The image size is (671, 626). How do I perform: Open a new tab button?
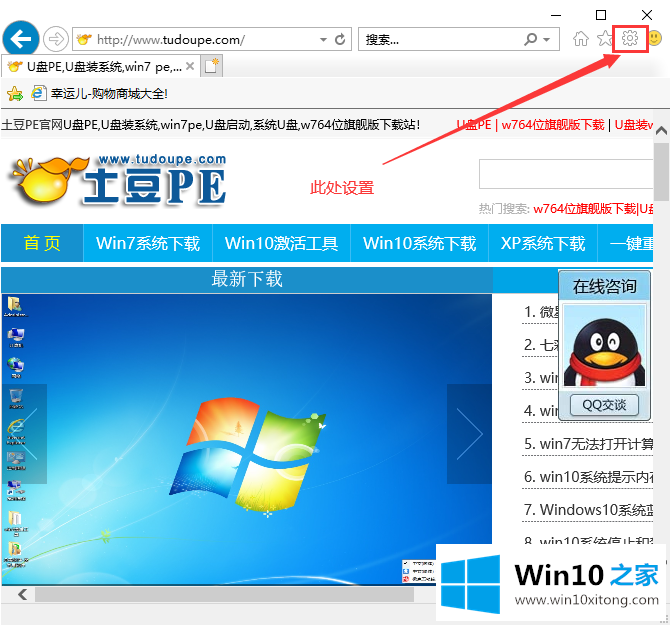click(211, 66)
